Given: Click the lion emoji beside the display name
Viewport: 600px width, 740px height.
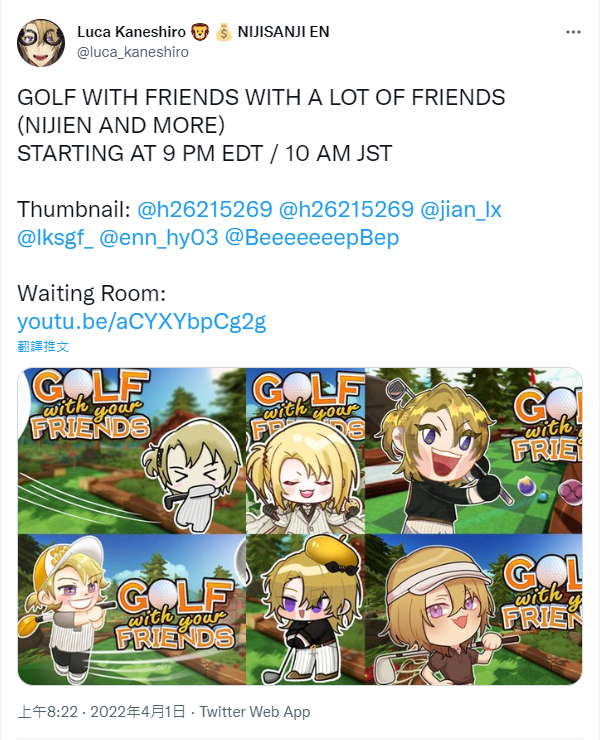Looking at the screenshot, I should [x=200, y=32].
